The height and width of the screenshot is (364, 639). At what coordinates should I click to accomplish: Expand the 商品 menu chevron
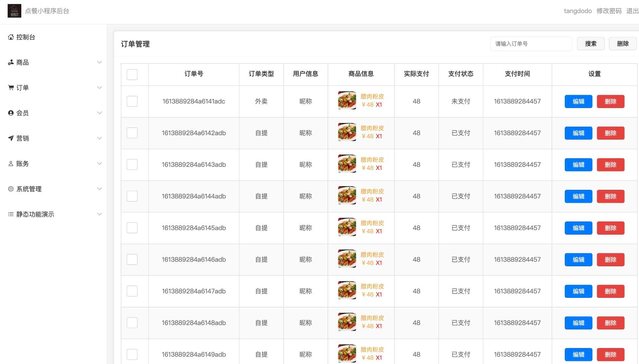pyautogui.click(x=99, y=62)
